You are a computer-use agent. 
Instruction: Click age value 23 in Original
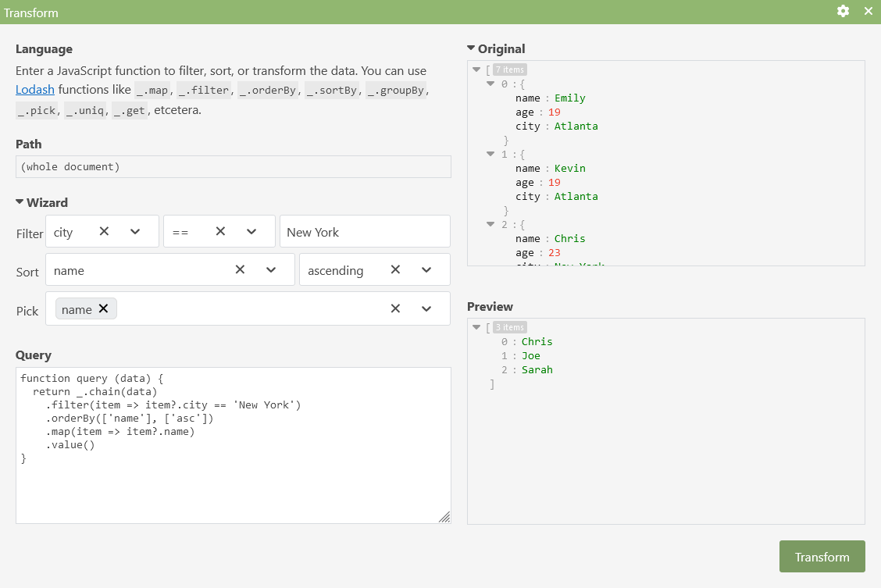(x=555, y=253)
